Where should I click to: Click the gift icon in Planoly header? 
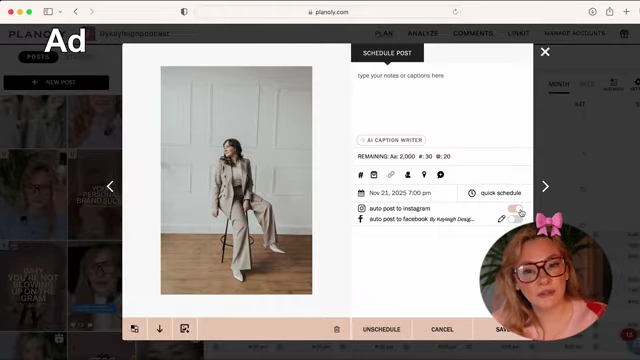click(624, 34)
